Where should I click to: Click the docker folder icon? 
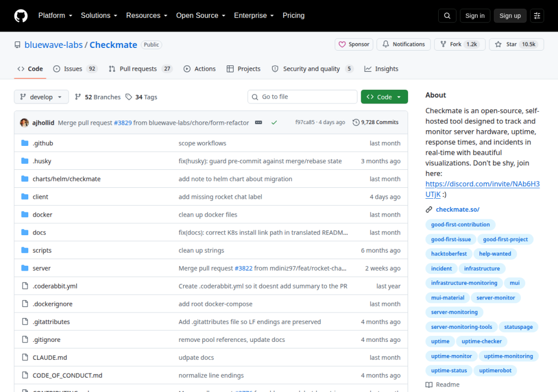[x=25, y=215]
